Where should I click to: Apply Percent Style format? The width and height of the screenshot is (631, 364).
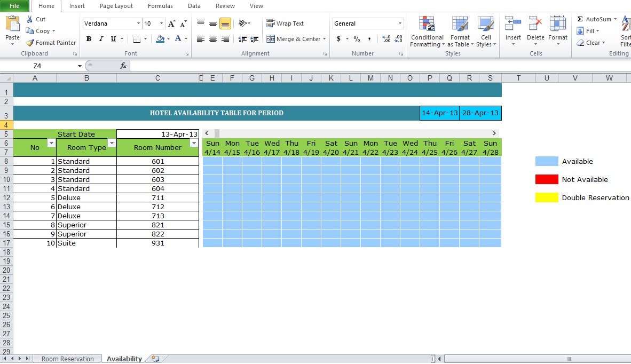pyautogui.click(x=357, y=39)
